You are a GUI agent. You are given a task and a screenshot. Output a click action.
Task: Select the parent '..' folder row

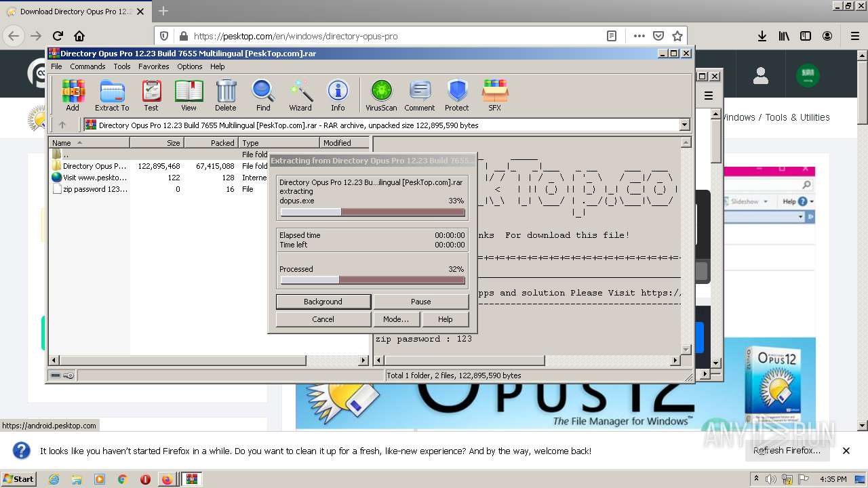[209, 155]
